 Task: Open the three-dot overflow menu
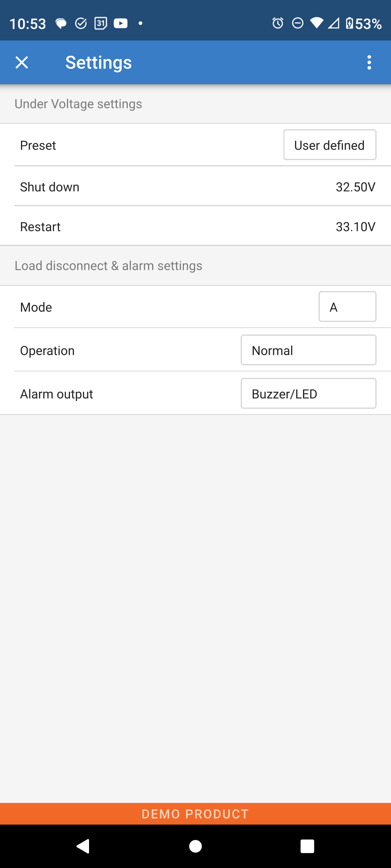(369, 63)
